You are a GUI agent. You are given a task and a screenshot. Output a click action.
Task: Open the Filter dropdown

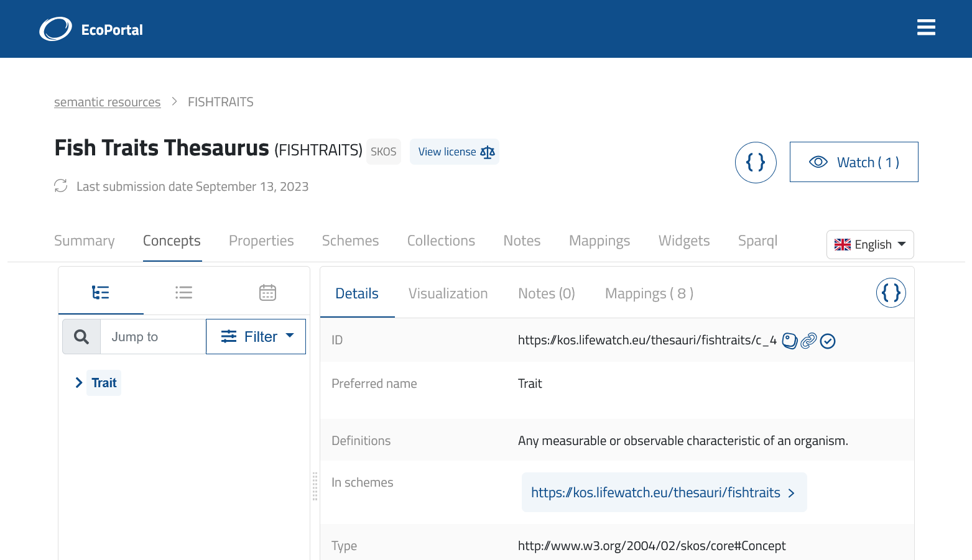tap(256, 337)
